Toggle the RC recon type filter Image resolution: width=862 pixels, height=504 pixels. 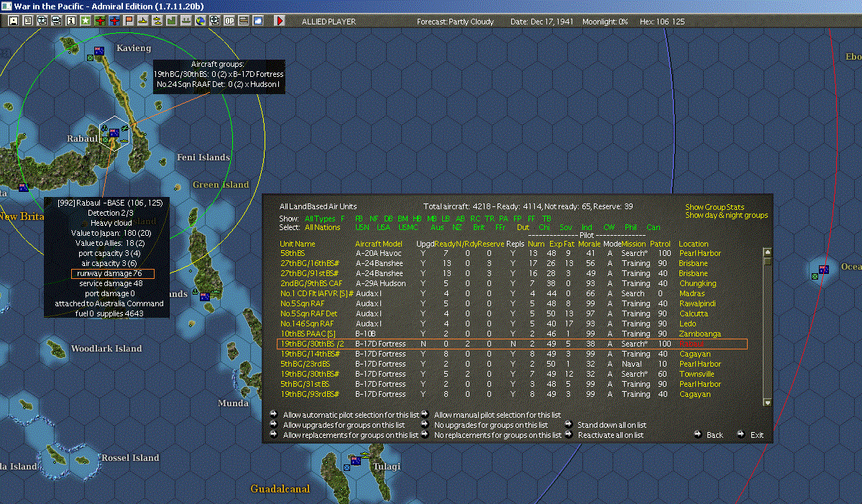click(475, 218)
